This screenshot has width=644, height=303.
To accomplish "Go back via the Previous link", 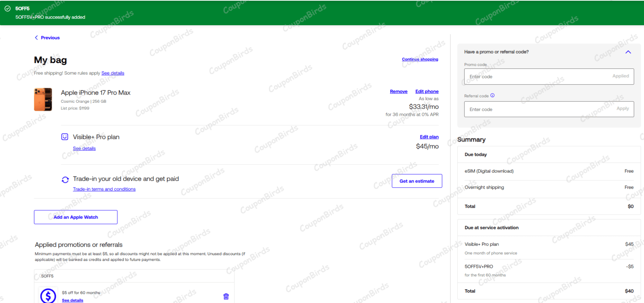I will pos(50,38).
